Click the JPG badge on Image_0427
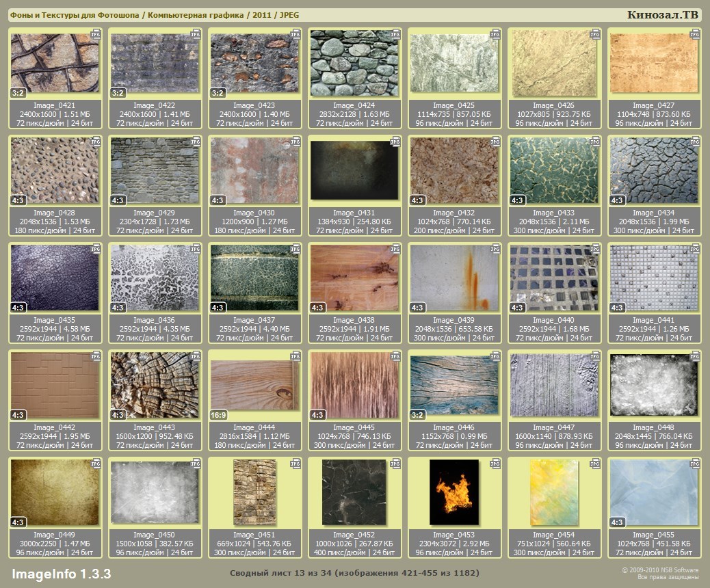Image resolution: width=710 pixels, height=588 pixels. point(695,34)
